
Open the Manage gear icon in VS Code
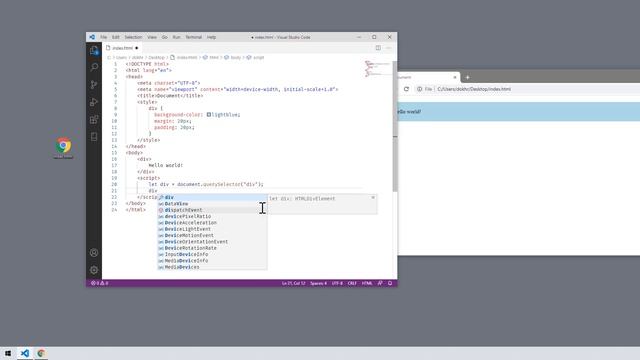[94, 270]
